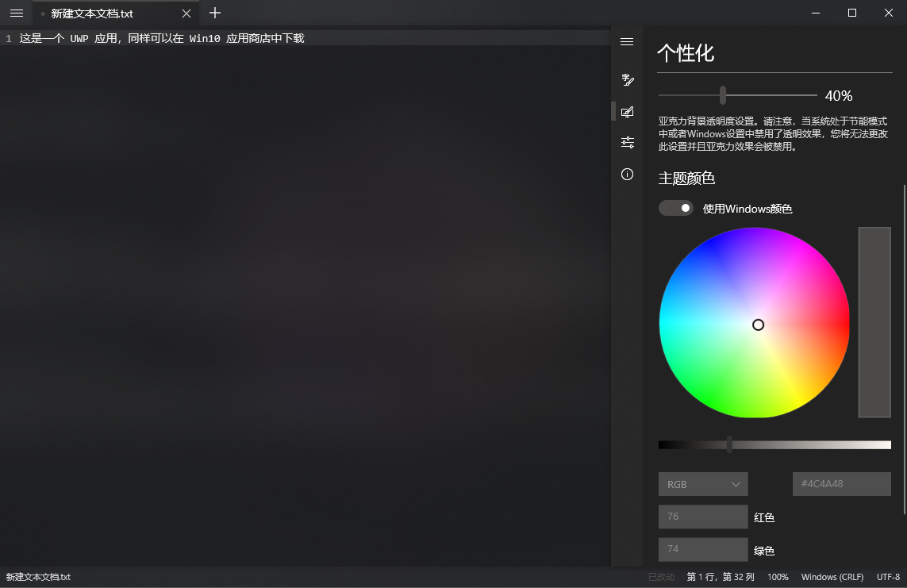Select the Personalization settings icon
This screenshot has height=588, width=907.
point(627,111)
